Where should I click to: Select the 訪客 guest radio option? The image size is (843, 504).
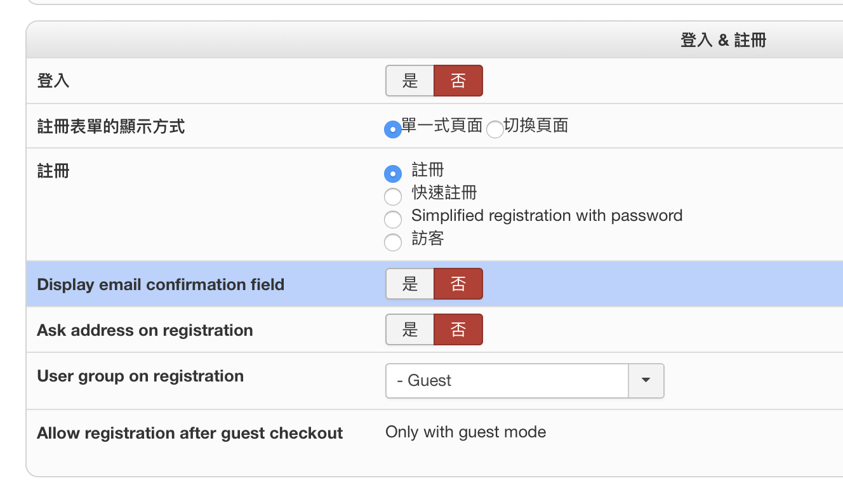[x=393, y=242]
